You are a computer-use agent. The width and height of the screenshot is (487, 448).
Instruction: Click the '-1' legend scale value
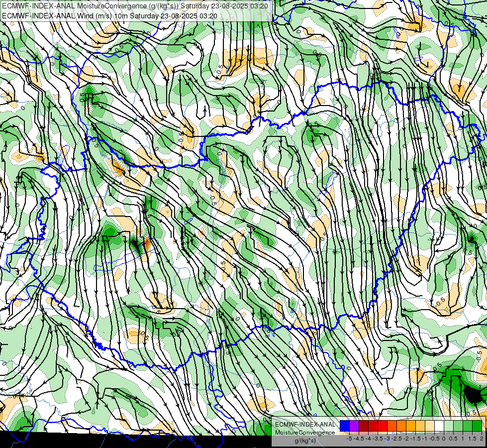click(x=425, y=439)
